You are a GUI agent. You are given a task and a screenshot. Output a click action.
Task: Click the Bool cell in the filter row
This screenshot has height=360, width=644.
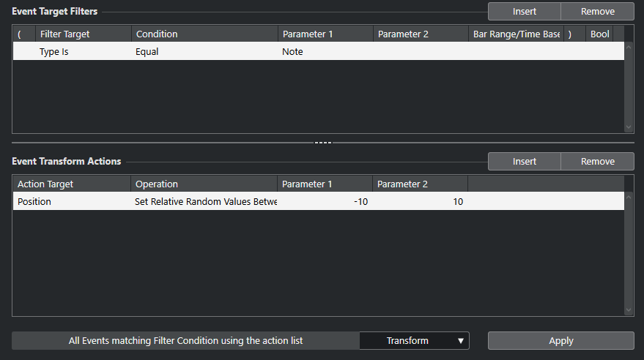coord(599,52)
